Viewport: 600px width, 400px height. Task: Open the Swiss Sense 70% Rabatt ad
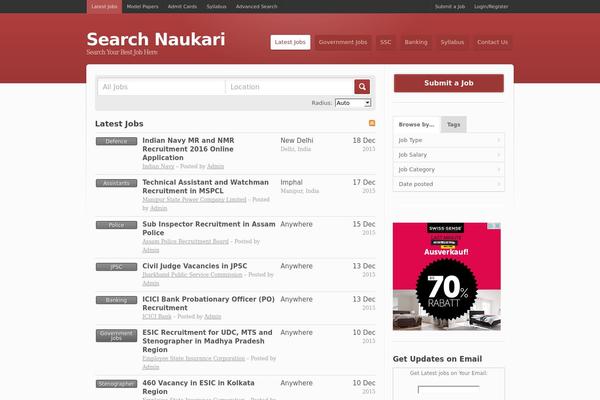[x=447, y=276]
